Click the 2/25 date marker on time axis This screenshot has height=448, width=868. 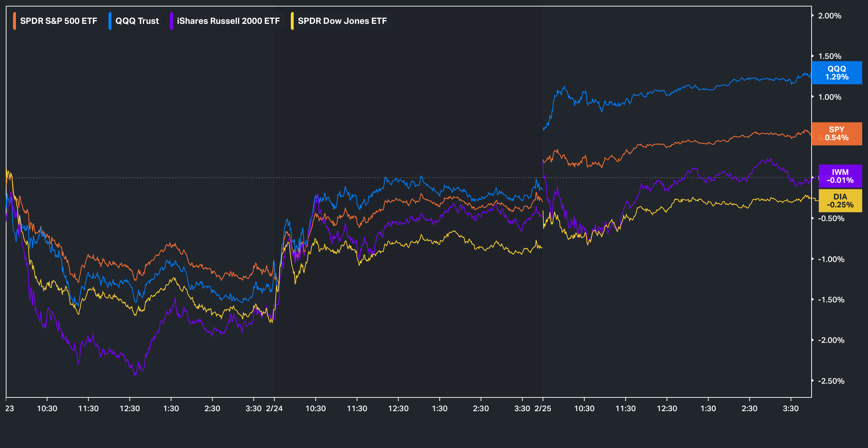(543, 409)
